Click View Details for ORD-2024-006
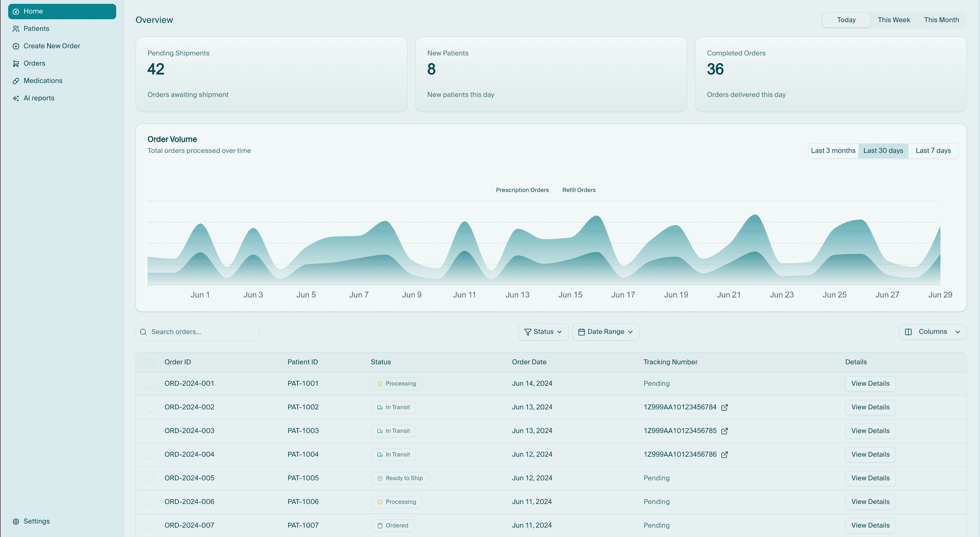This screenshot has width=980, height=537. [x=871, y=502]
